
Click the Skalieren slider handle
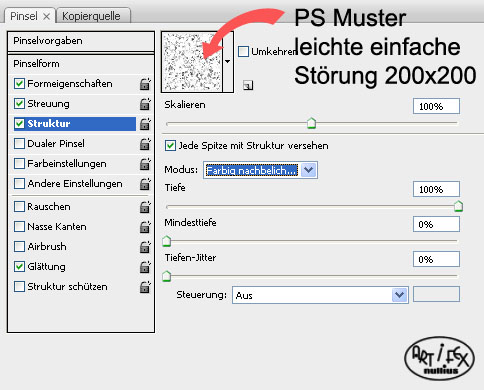(x=311, y=123)
